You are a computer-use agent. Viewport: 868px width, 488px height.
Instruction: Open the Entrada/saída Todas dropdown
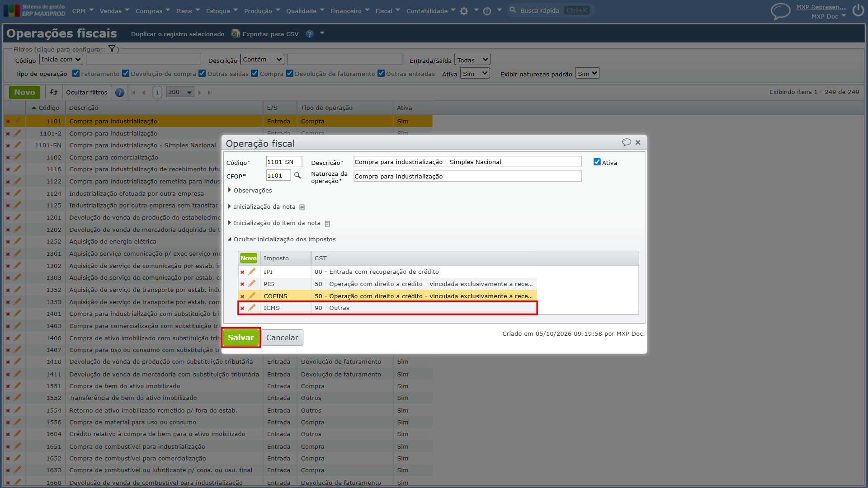(472, 60)
